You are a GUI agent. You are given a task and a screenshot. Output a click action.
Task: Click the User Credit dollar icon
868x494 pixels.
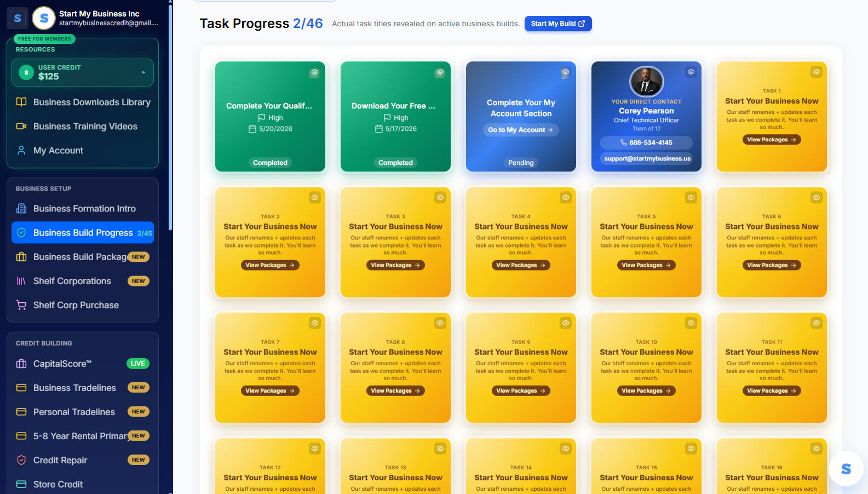coord(26,72)
